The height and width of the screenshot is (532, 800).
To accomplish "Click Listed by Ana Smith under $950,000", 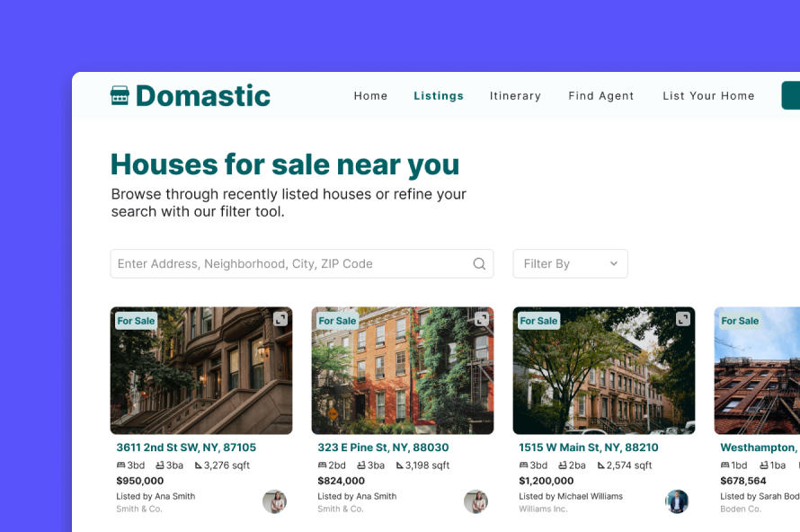I will click(156, 496).
